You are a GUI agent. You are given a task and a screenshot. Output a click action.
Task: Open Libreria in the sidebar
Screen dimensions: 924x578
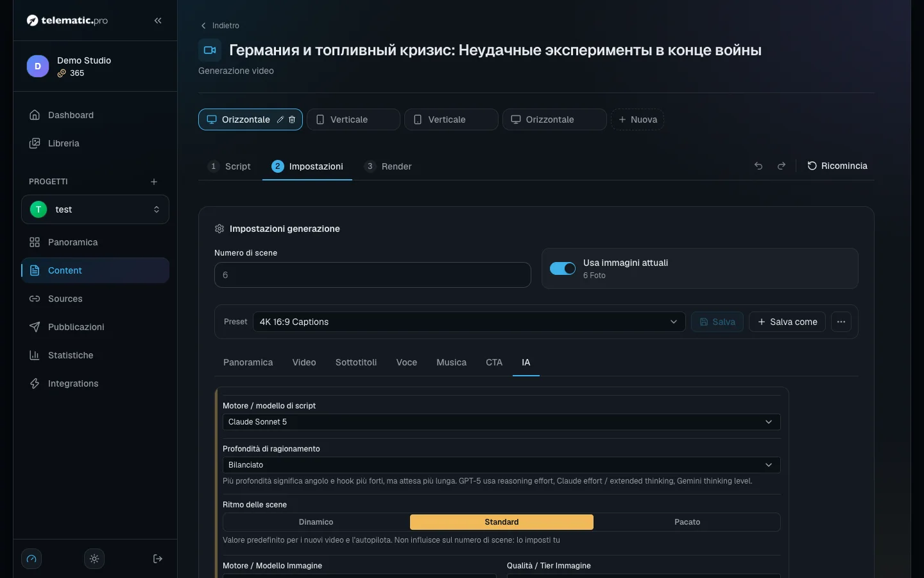click(x=95, y=143)
